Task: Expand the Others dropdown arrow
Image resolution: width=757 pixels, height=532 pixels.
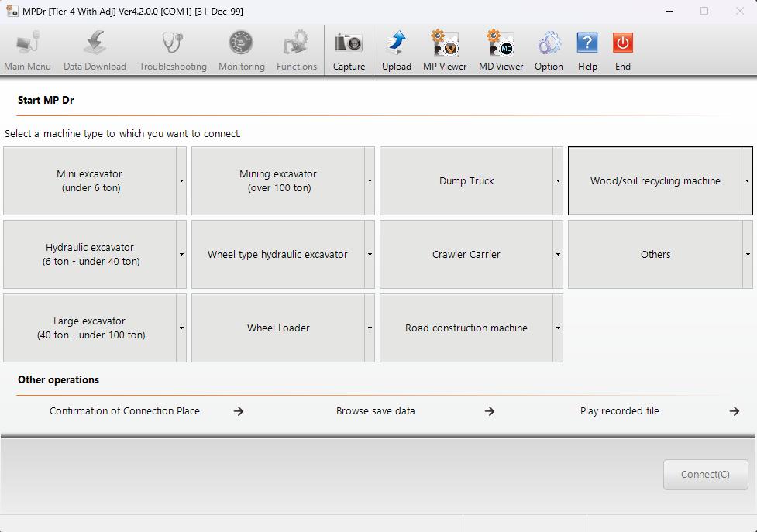Action: pos(747,255)
